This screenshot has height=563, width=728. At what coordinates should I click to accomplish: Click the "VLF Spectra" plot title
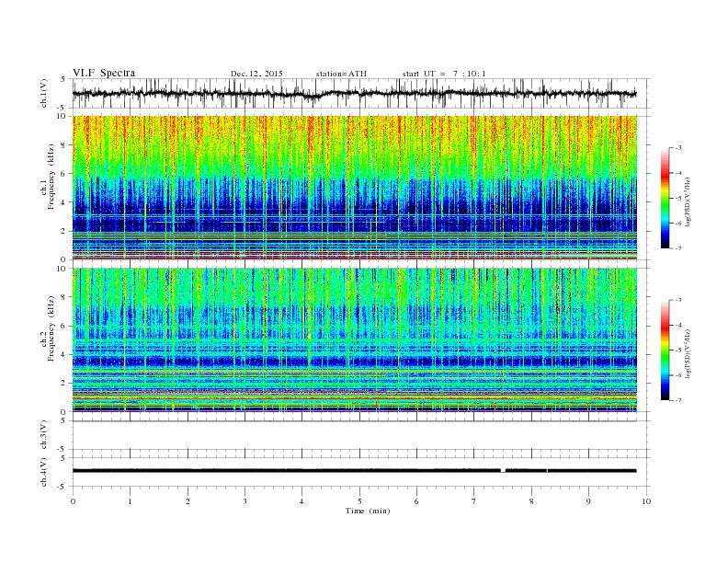(104, 73)
